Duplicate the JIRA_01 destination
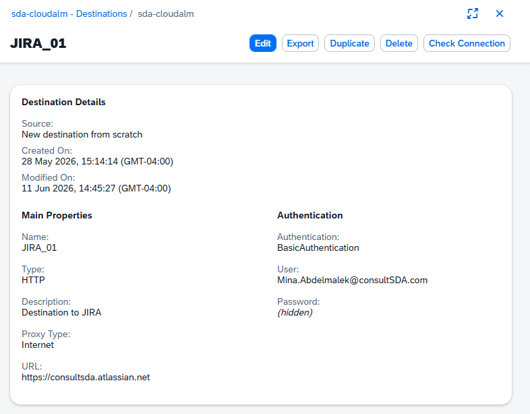 [349, 43]
